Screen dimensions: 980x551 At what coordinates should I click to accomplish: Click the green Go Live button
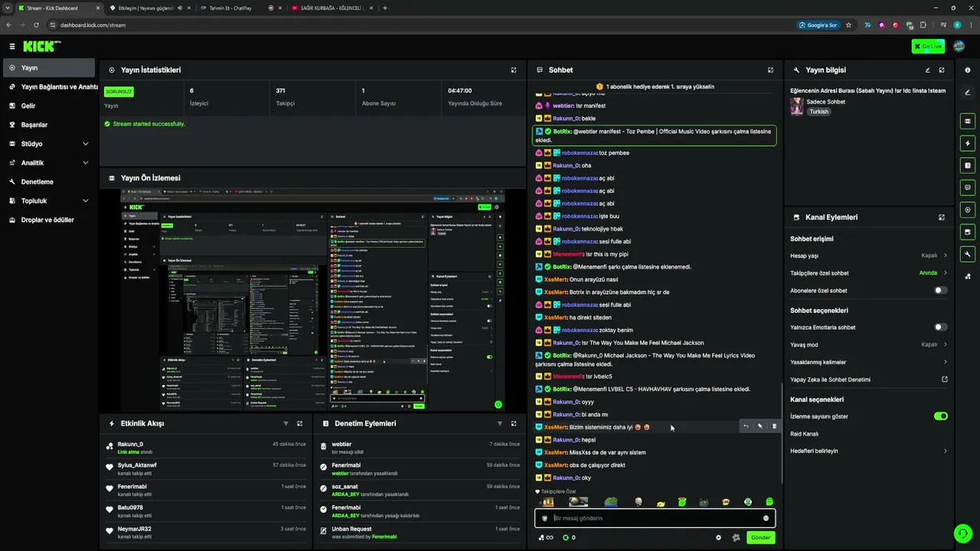tap(928, 47)
